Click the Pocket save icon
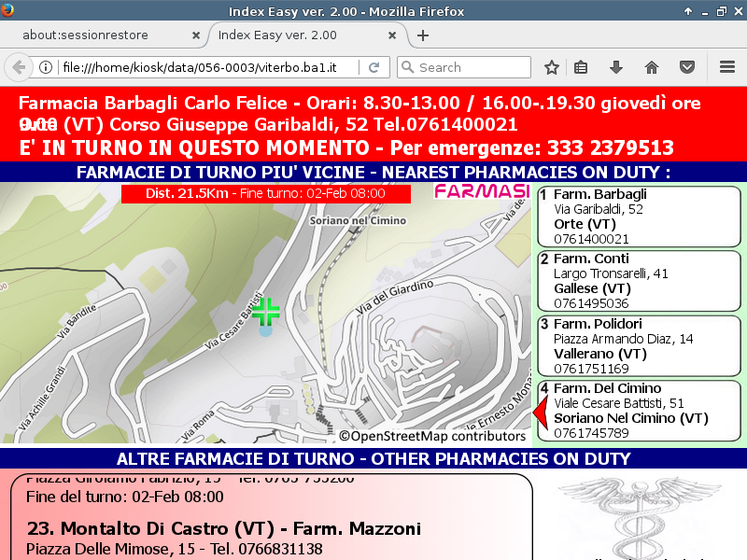The image size is (747, 560). click(686, 67)
